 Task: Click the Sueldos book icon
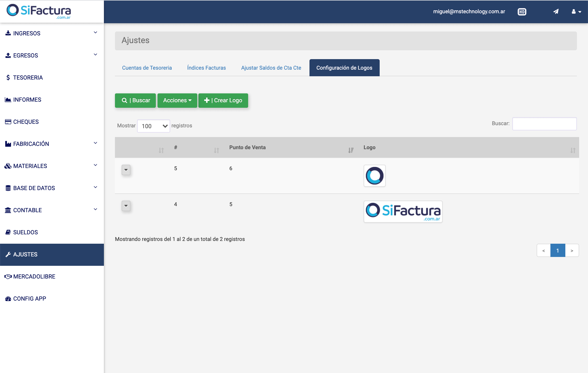tap(8, 232)
